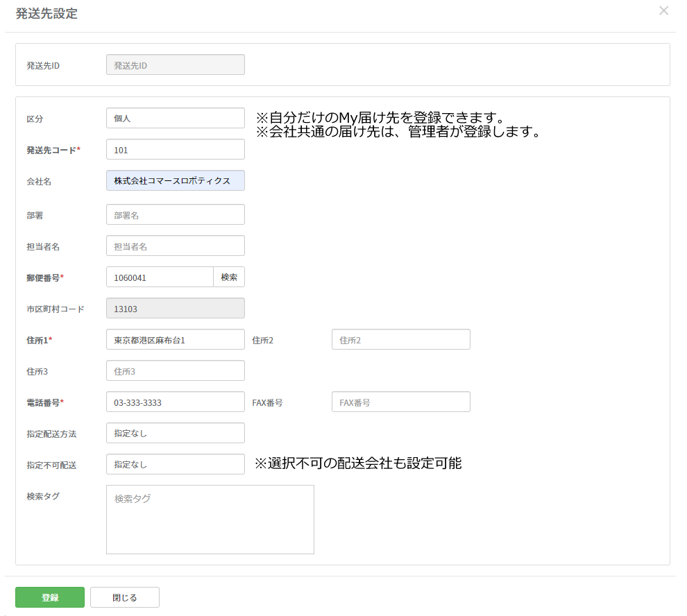Open the 指定配送方法 dropdown
Viewport: 687px width, 616px height.
tap(175, 434)
